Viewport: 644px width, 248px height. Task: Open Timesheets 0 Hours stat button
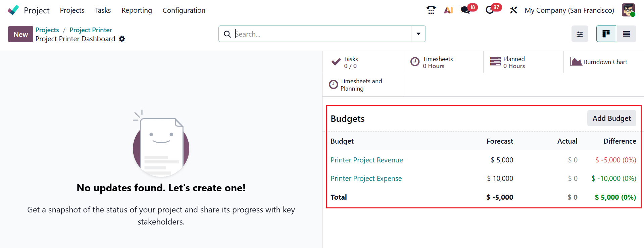443,62
